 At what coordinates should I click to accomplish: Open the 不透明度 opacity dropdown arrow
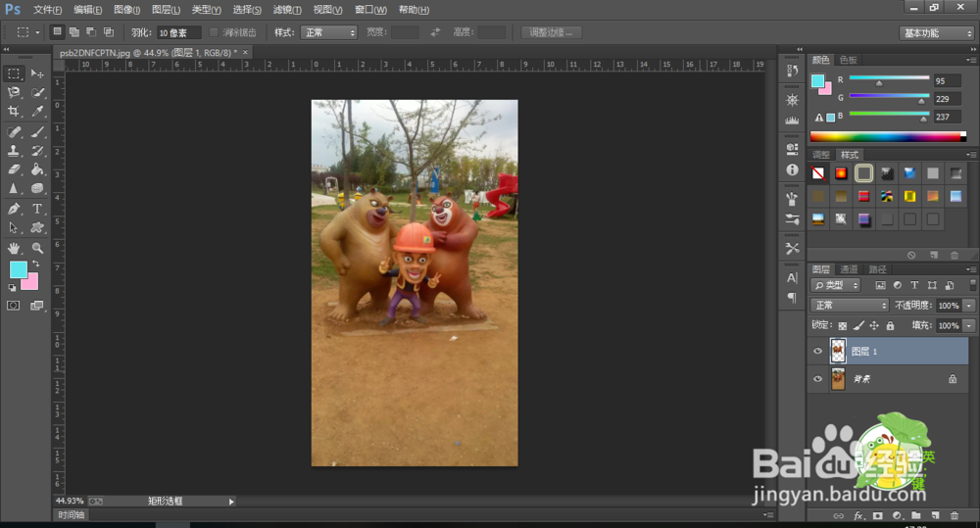click(x=969, y=306)
